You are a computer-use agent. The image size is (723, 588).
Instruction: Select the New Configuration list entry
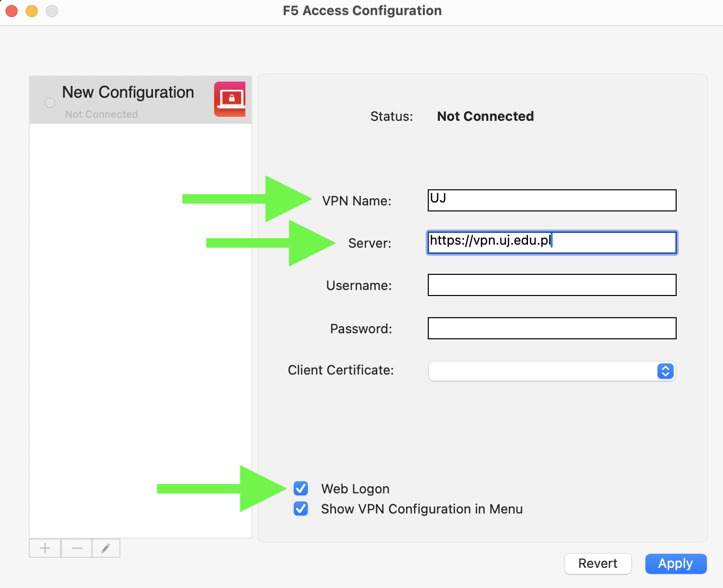coord(141,100)
